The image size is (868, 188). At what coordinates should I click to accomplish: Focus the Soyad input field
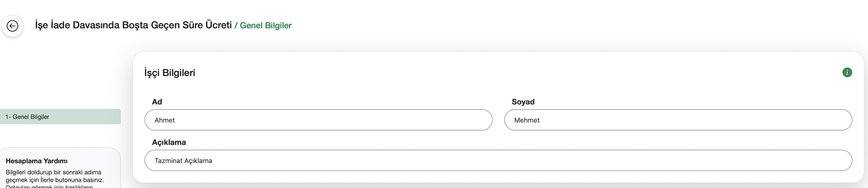[x=678, y=120]
